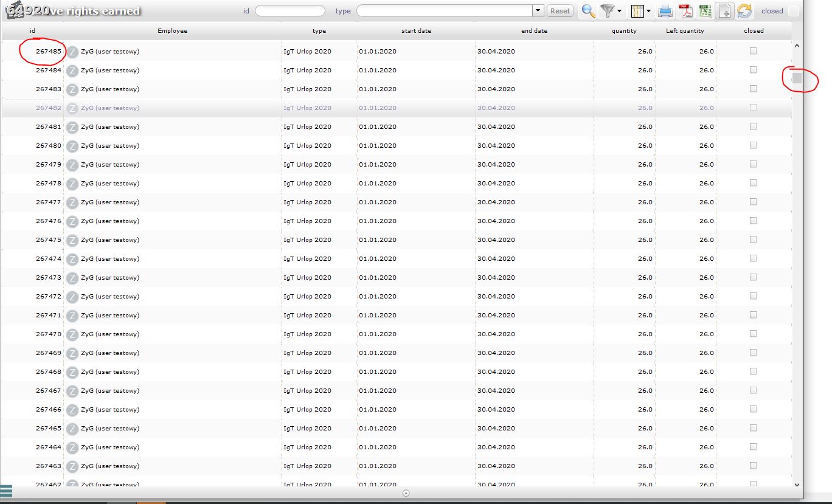This screenshot has width=832, height=504.
Task: Print the list using printer icon
Action: point(666,11)
